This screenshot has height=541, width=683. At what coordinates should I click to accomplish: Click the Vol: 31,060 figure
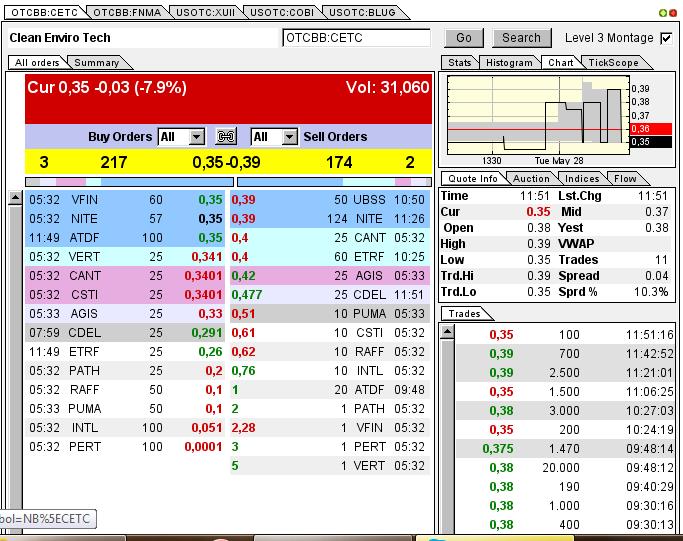click(x=387, y=88)
